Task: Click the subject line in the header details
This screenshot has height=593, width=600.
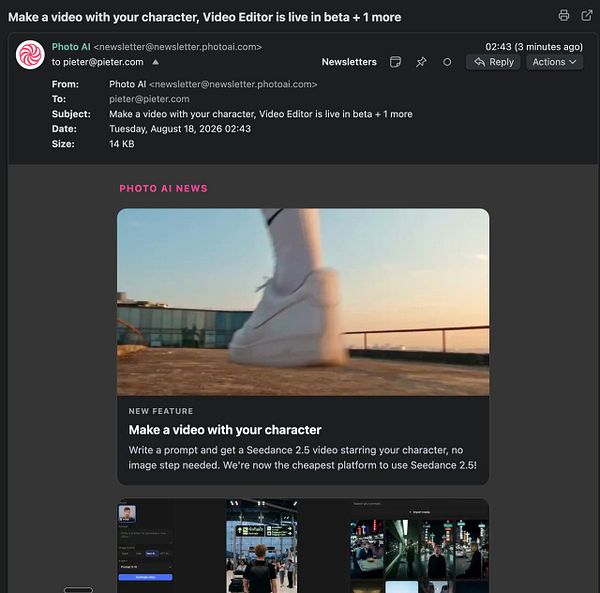Action: tap(261, 114)
